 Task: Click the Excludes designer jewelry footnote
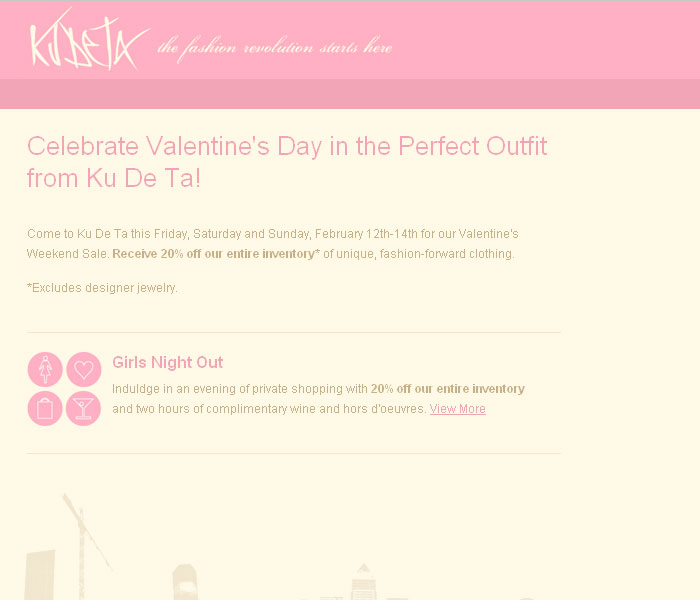coord(102,288)
